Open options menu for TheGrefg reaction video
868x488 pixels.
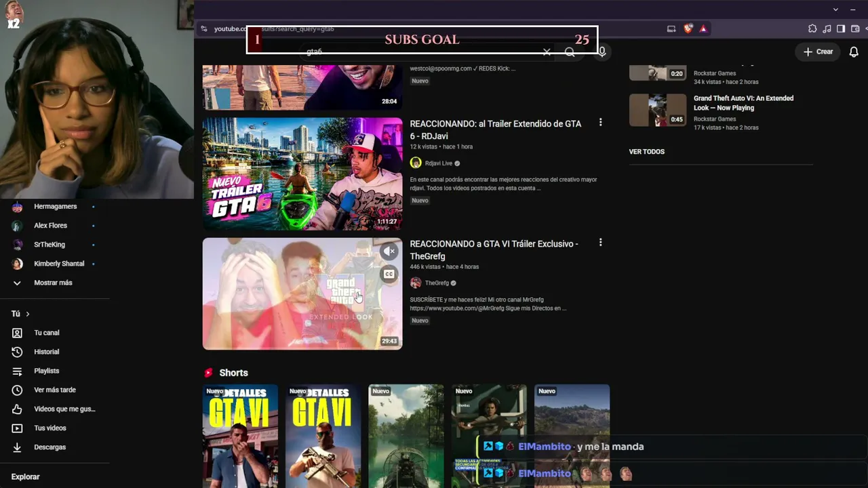pos(600,243)
